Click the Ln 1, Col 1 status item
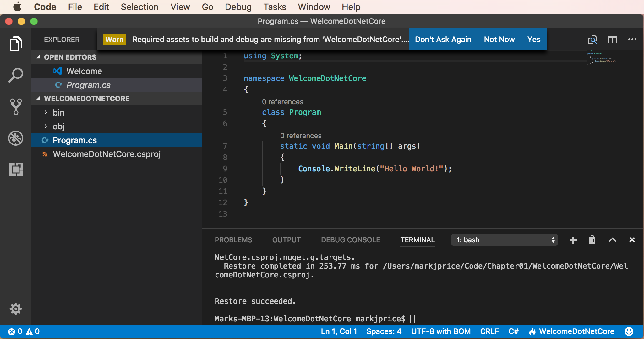This screenshot has height=339, width=644. tap(339, 331)
